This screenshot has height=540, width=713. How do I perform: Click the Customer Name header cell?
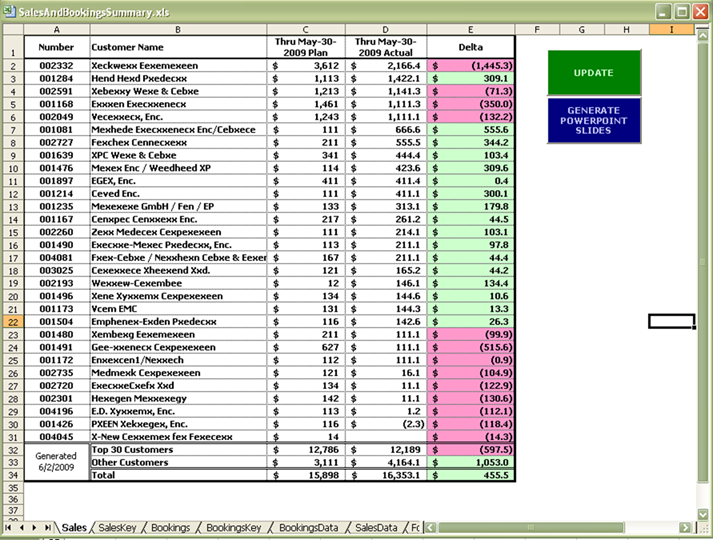click(x=178, y=47)
